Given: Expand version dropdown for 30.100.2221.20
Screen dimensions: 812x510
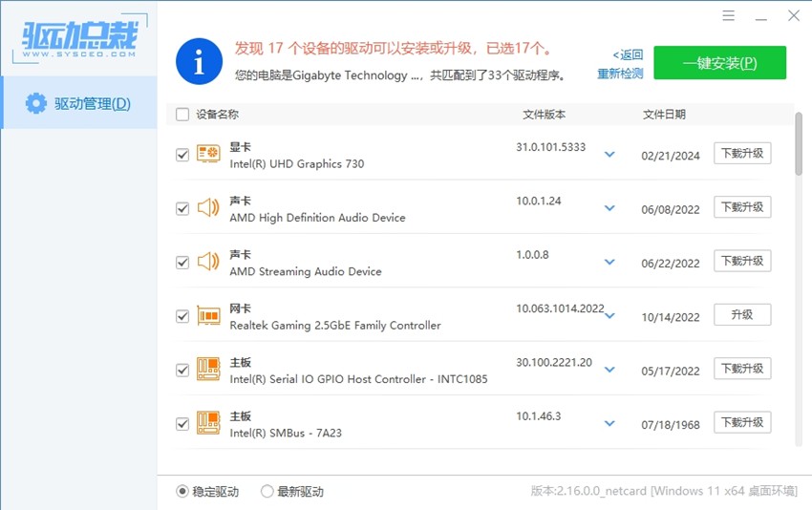Looking at the screenshot, I should [610, 370].
